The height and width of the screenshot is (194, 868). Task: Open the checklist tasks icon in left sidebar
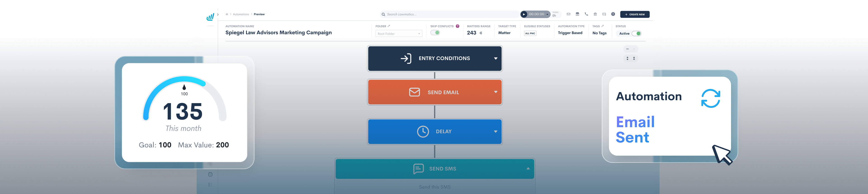[x=210, y=185]
